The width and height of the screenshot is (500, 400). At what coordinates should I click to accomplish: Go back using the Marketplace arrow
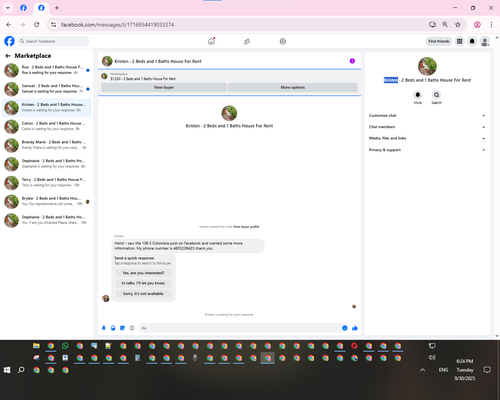point(8,56)
